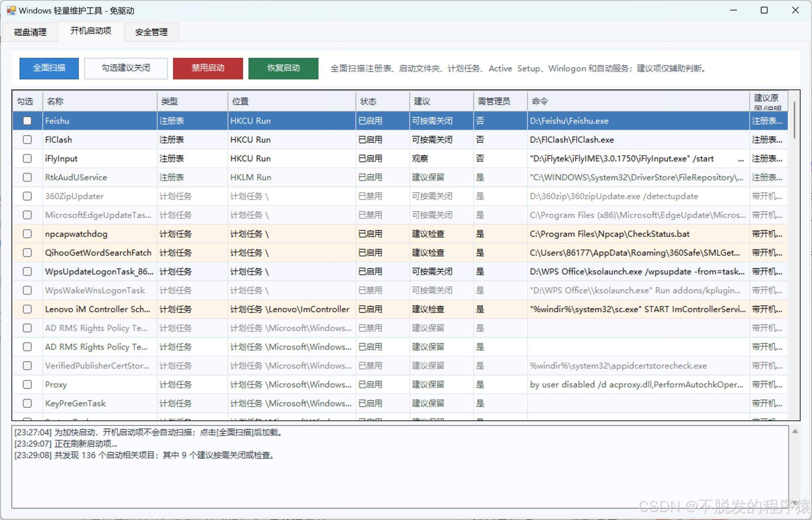Open the 安全管理 tab
This screenshot has height=520, width=812.
coord(151,32)
